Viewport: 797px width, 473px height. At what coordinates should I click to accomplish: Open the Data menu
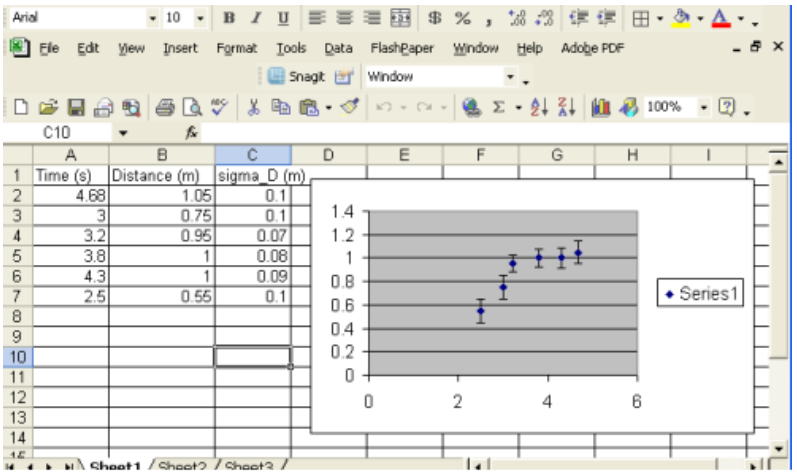coord(338,48)
